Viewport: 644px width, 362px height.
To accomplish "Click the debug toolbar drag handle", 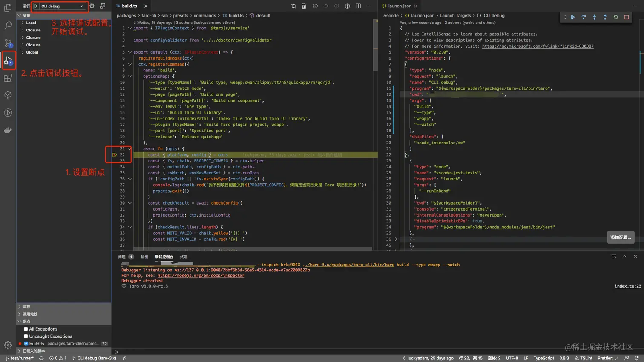I will [565, 17].
